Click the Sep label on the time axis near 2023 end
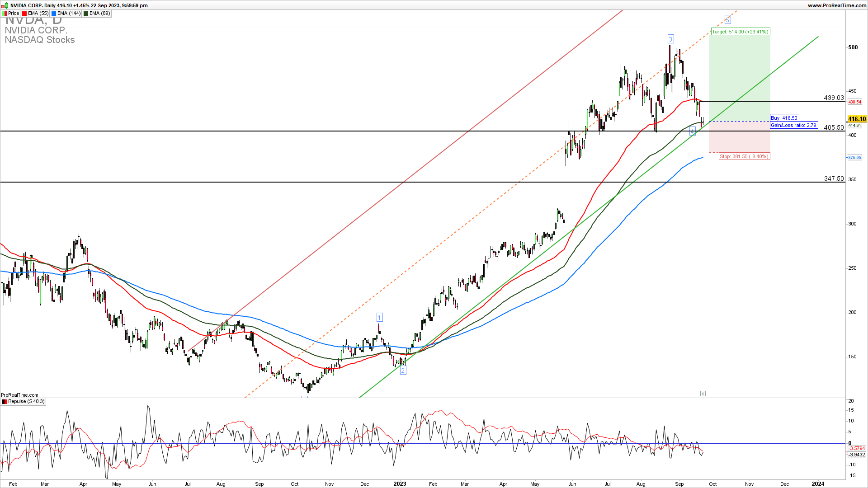 pos(679,484)
